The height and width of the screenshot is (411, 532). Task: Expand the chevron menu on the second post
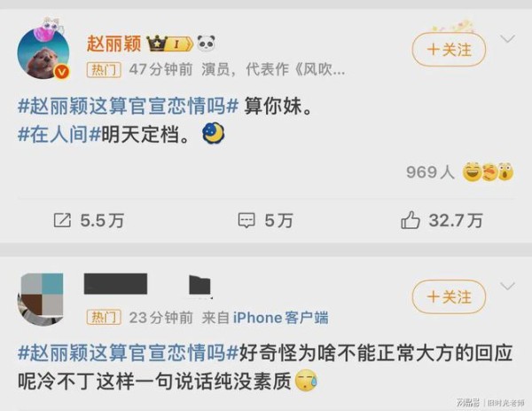(508, 286)
